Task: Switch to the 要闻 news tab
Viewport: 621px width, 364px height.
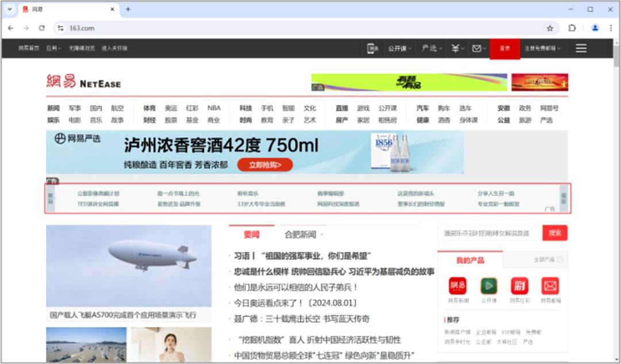Action: point(252,235)
